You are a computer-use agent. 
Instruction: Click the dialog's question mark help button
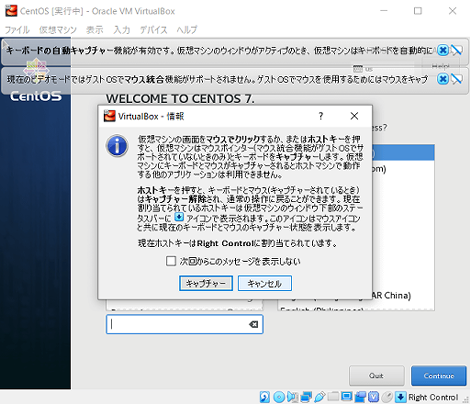(321, 116)
